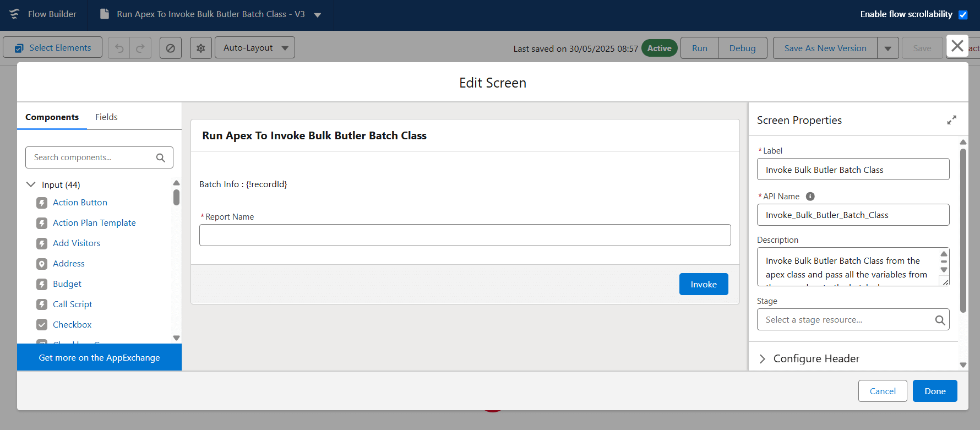Click the Search components field

(x=99, y=157)
